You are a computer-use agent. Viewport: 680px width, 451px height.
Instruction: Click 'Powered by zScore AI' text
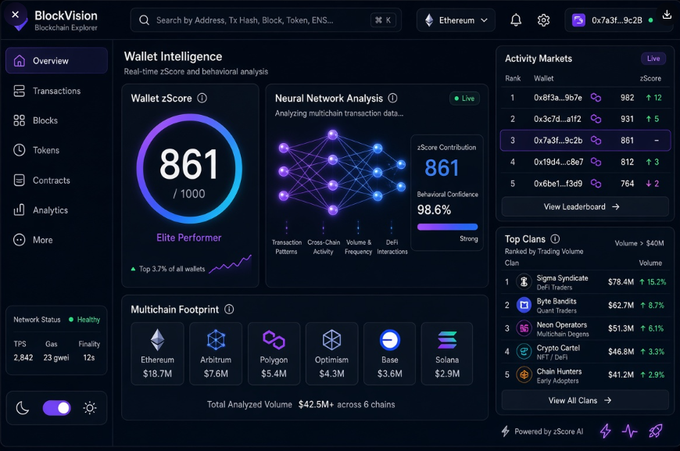(x=549, y=431)
